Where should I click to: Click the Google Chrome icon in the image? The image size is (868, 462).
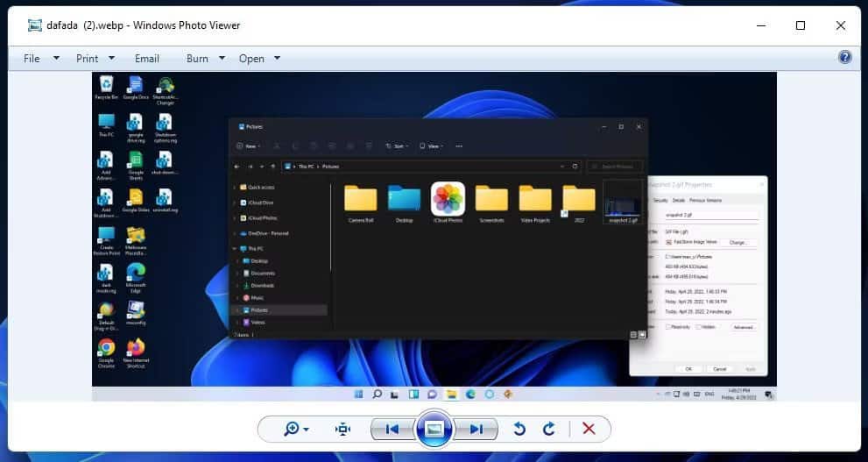(x=106, y=348)
